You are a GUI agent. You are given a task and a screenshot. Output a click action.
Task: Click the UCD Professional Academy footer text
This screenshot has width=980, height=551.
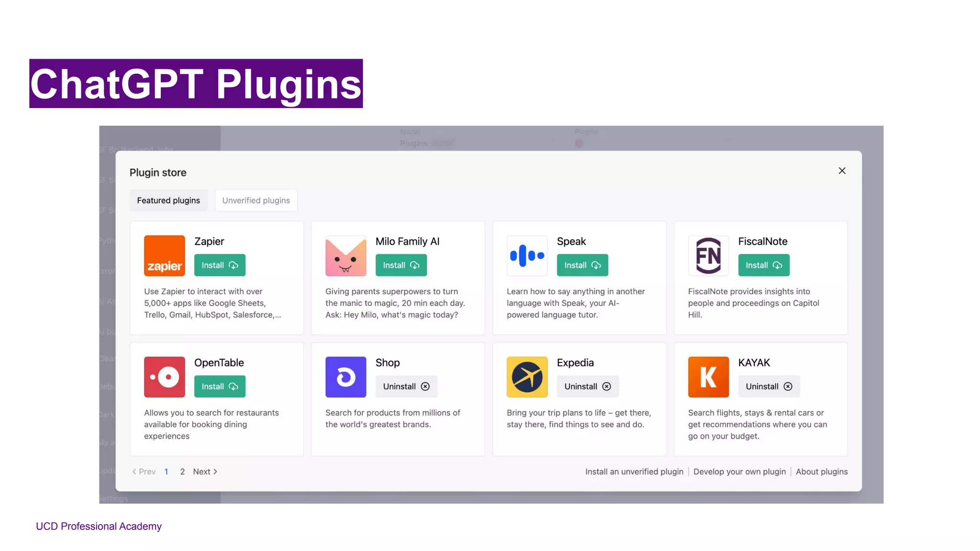click(99, 526)
